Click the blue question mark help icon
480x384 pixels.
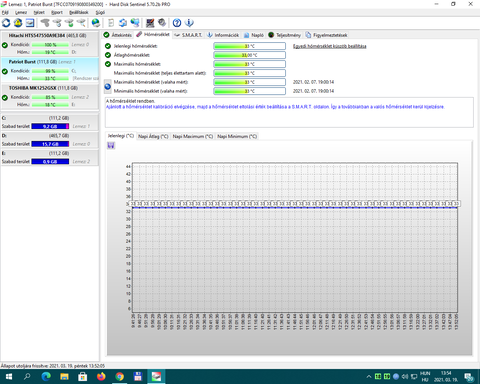177,23
